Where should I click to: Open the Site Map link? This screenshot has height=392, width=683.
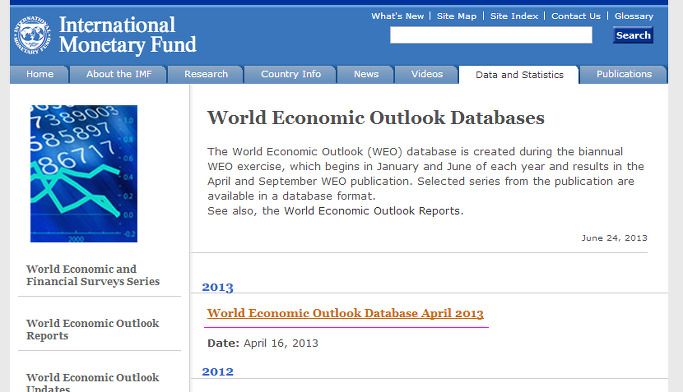click(x=456, y=16)
